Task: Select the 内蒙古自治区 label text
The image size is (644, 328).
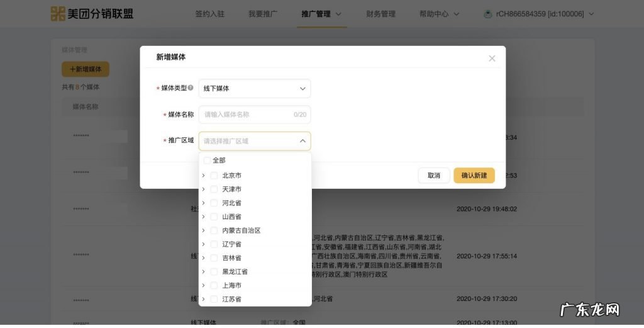Action: (241, 230)
